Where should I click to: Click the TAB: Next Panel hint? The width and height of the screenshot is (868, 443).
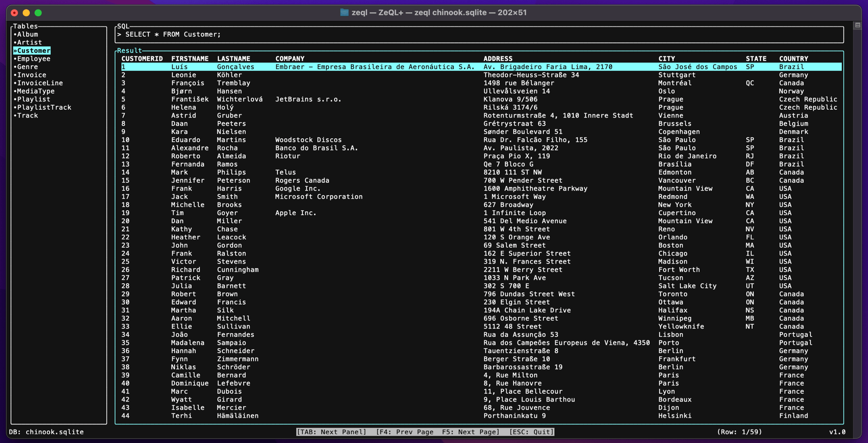(x=331, y=432)
